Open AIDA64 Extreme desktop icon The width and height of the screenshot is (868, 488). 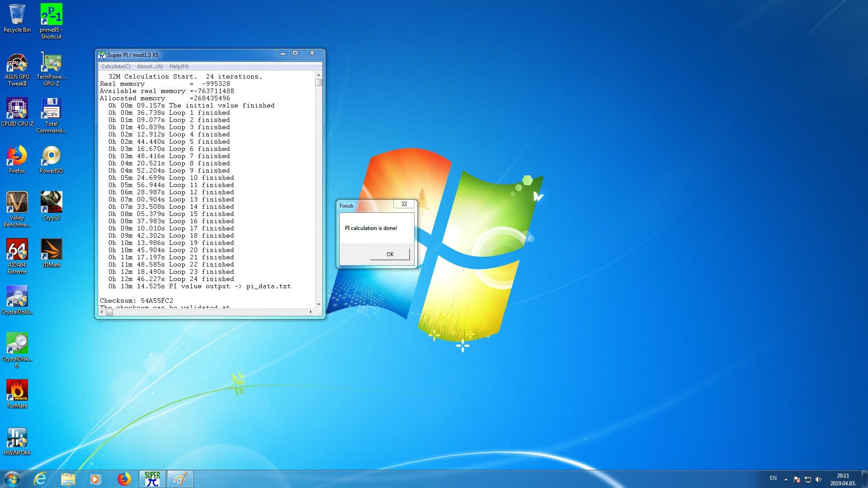coord(17,256)
